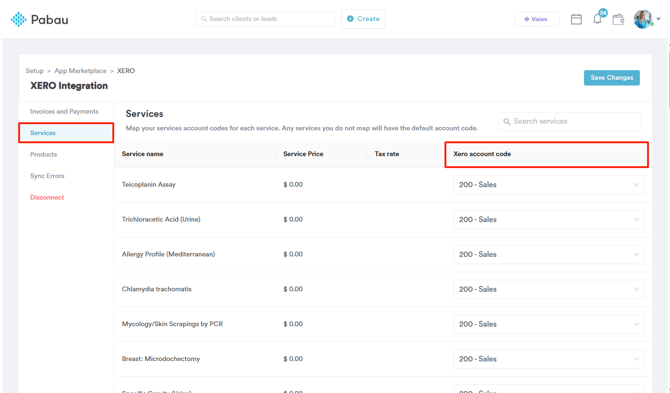
Task: Open account code dropdown for Mycology/Skin Scrapings by PCR
Action: click(549, 324)
